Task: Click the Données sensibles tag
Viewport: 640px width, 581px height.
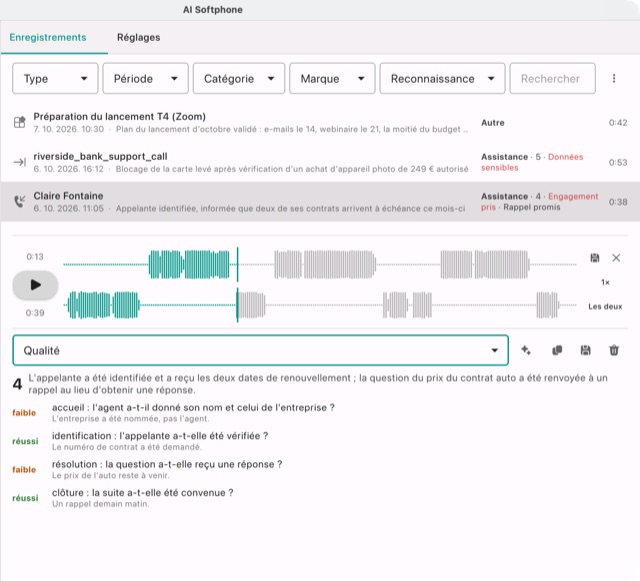Action: point(532,162)
